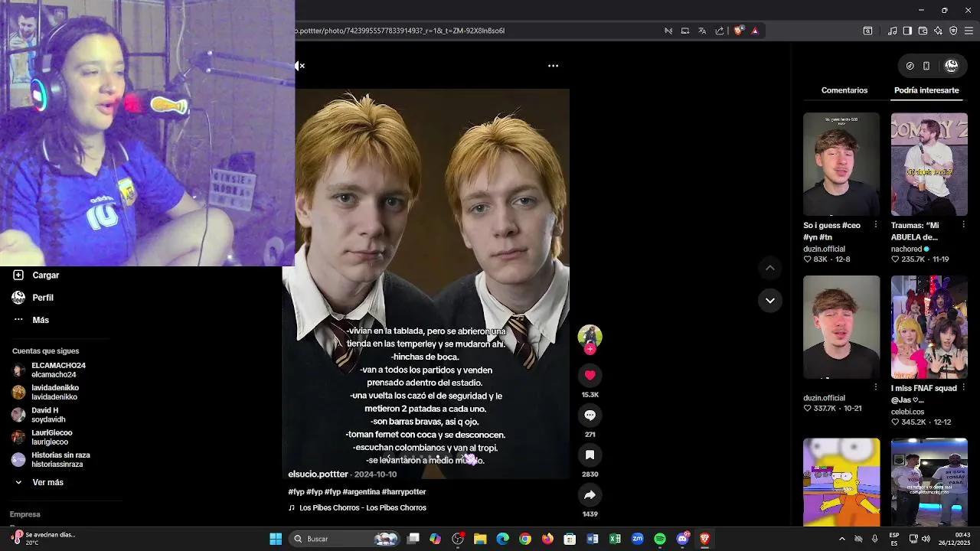980x551 pixels.
Task: Click 'nachored' creator name under thumbnail
Action: (x=906, y=249)
